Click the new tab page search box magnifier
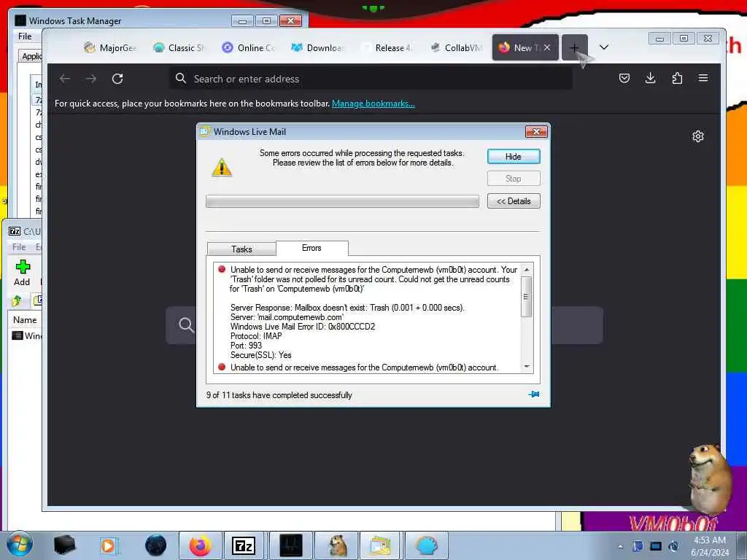Viewport: 747px width, 560px height. (x=186, y=325)
